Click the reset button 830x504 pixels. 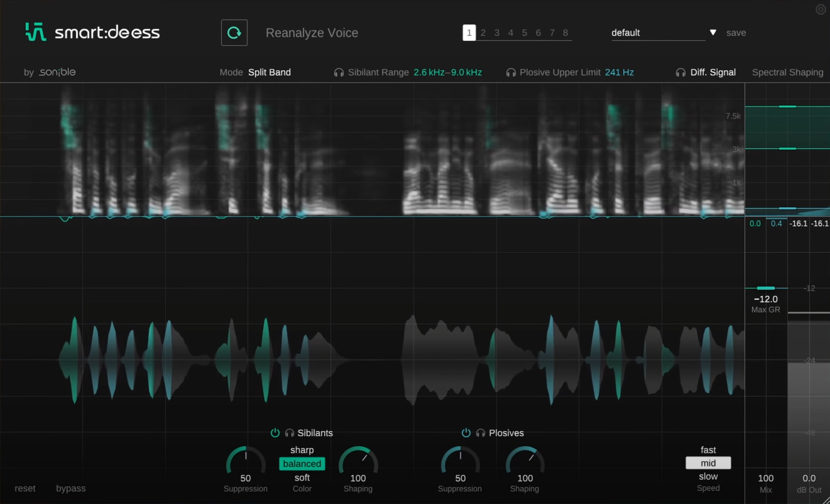click(x=25, y=488)
